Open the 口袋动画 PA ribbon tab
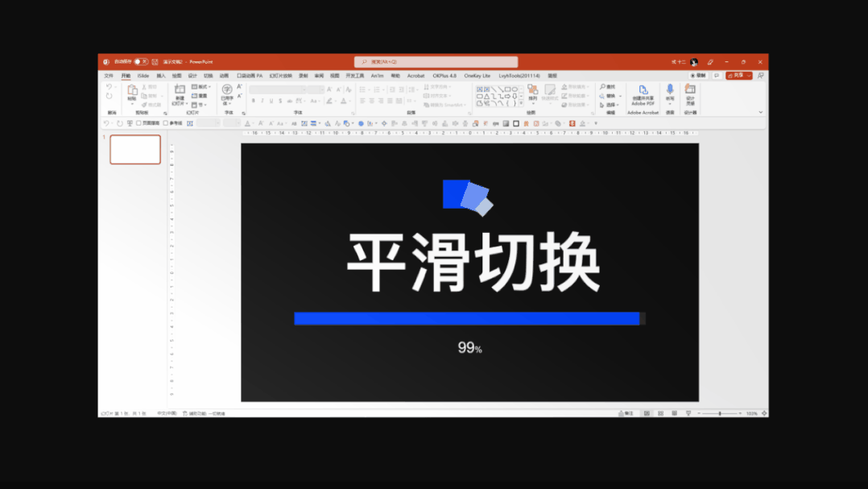 [250, 75]
